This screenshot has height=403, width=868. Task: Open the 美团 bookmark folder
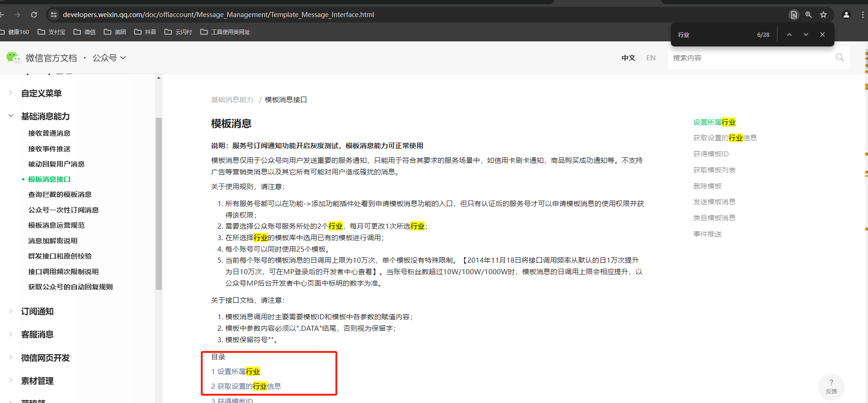[115, 32]
